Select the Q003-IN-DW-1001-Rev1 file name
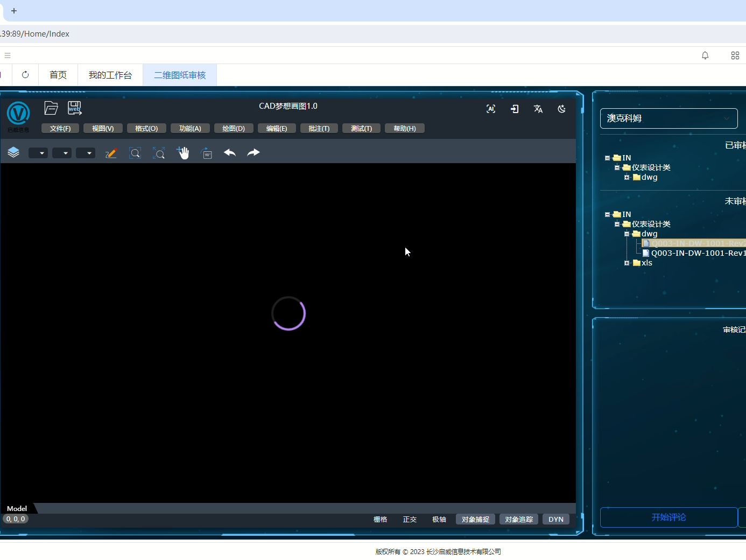Image resolution: width=746 pixels, height=560 pixels. tap(699, 253)
